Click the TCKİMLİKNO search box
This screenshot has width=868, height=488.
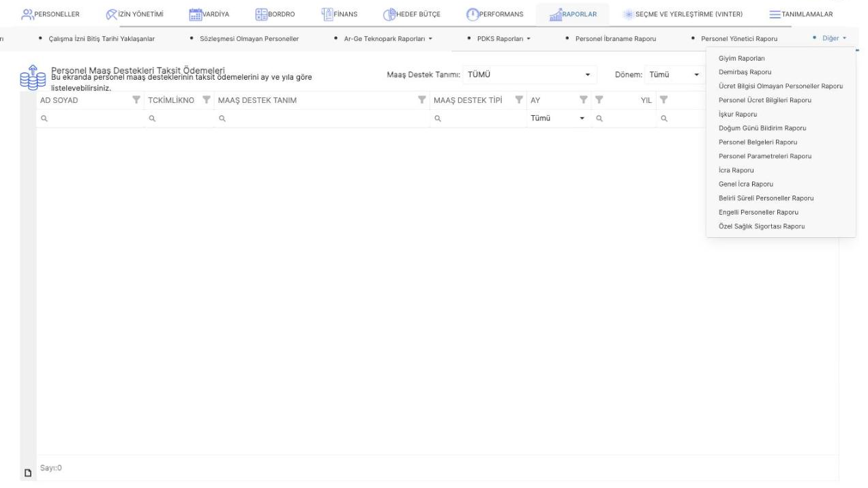pyautogui.click(x=179, y=119)
